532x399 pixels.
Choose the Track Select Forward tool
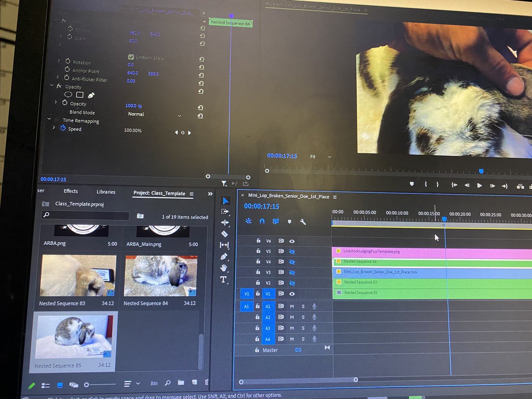coord(225,211)
